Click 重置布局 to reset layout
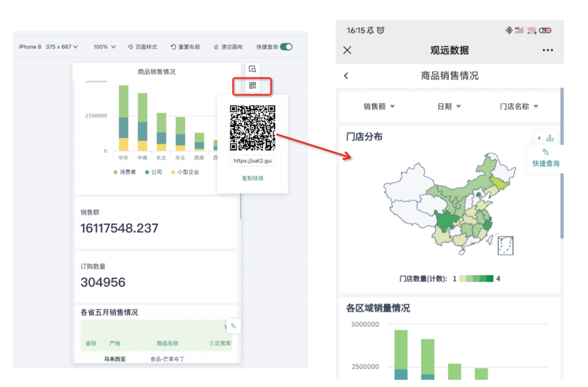The height and width of the screenshot is (387, 588). (x=185, y=47)
